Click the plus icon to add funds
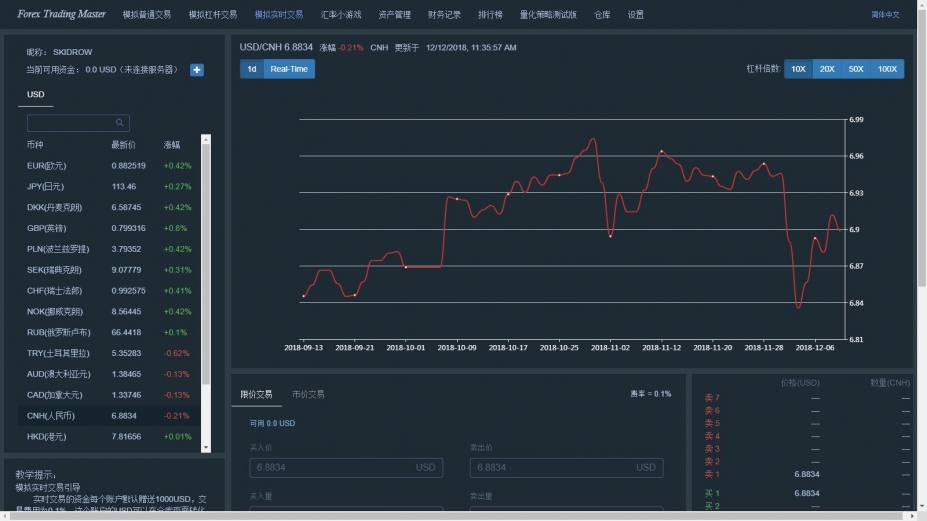The width and height of the screenshot is (927, 521). pos(197,70)
